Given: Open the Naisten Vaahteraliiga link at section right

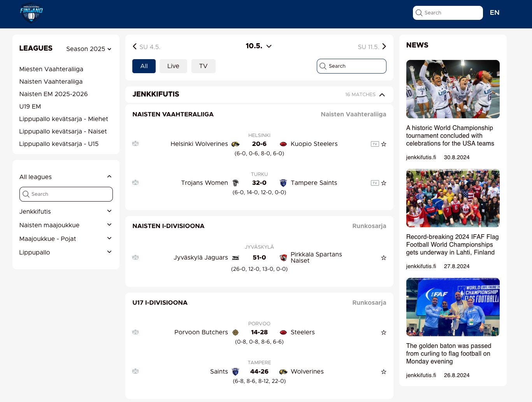Looking at the screenshot, I should pyautogui.click(x=353, y=114).
